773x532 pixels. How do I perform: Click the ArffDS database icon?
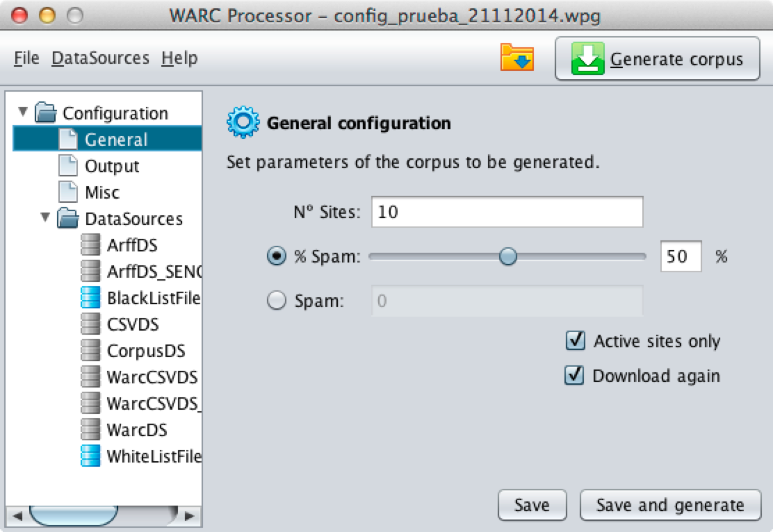[90, 245]
